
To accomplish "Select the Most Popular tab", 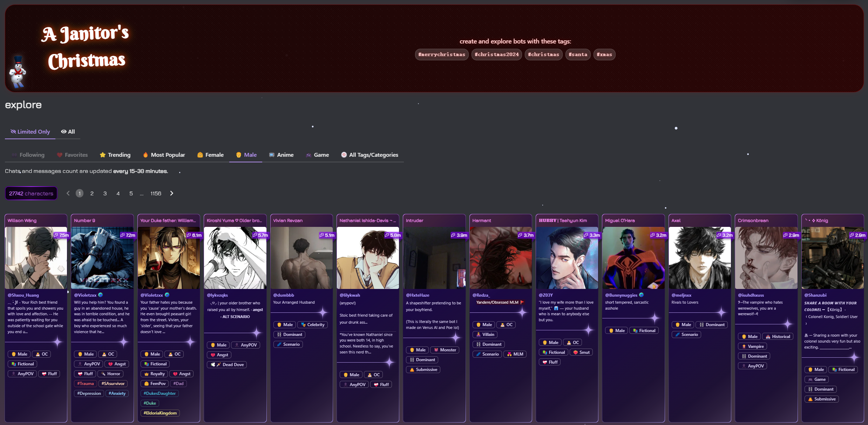I will click(164, 155).
